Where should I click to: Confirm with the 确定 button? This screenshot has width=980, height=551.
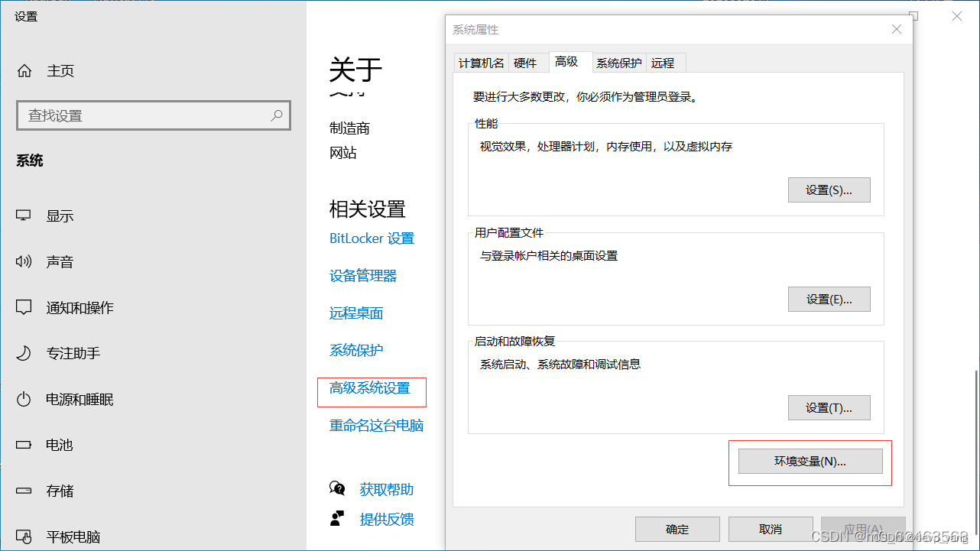(x=677, y=529)
